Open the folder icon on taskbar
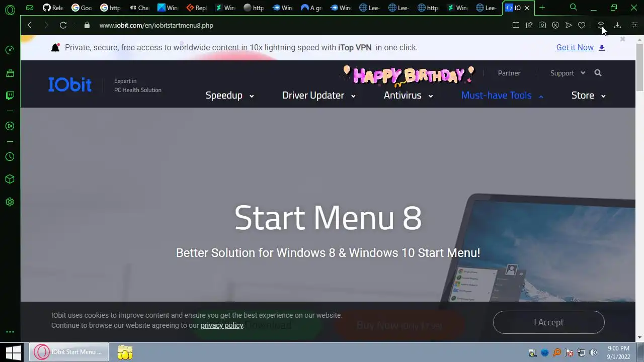Image resolution: width=644 pixels, height=362 pixels. point(125,352)
